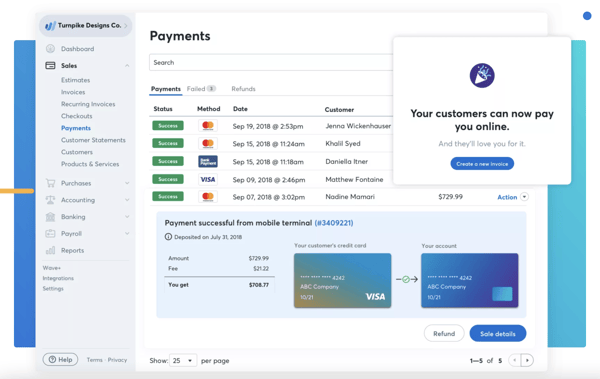Click the Success badge in Jenna Wickenhauser row
This screenshot has height=379, width=600.
click(x=168, y=126)
